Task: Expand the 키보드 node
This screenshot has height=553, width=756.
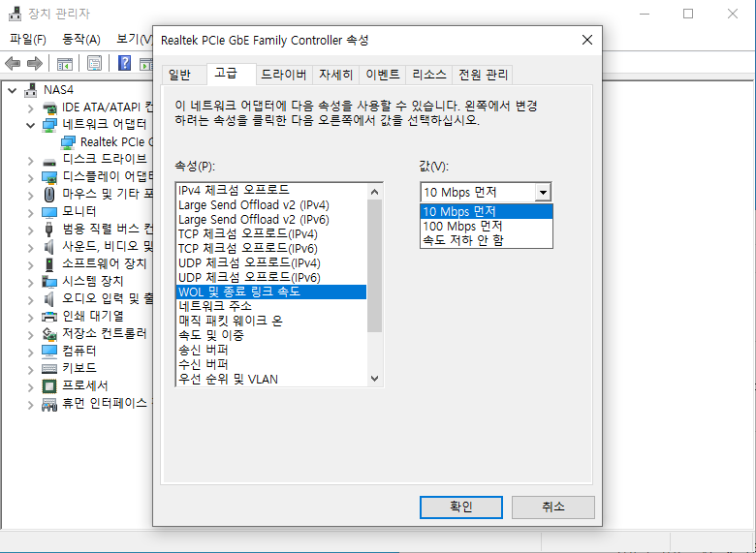Action: tap(31, 369)
